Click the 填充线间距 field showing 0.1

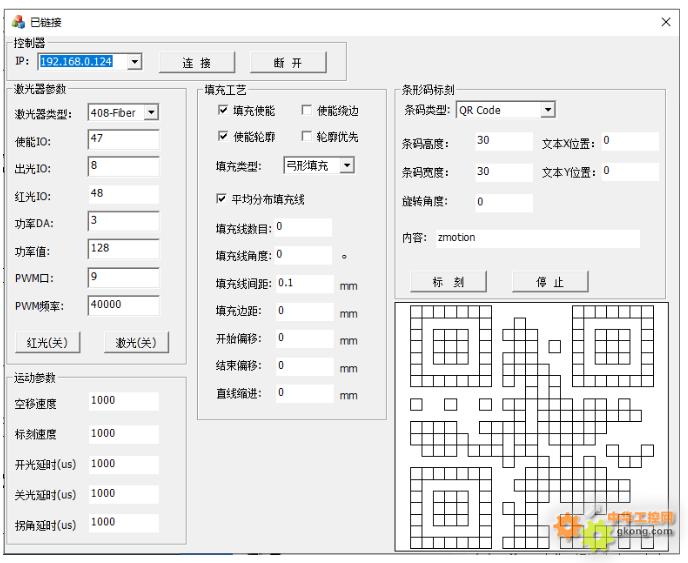pyautogui.click(x=305, y=283)
